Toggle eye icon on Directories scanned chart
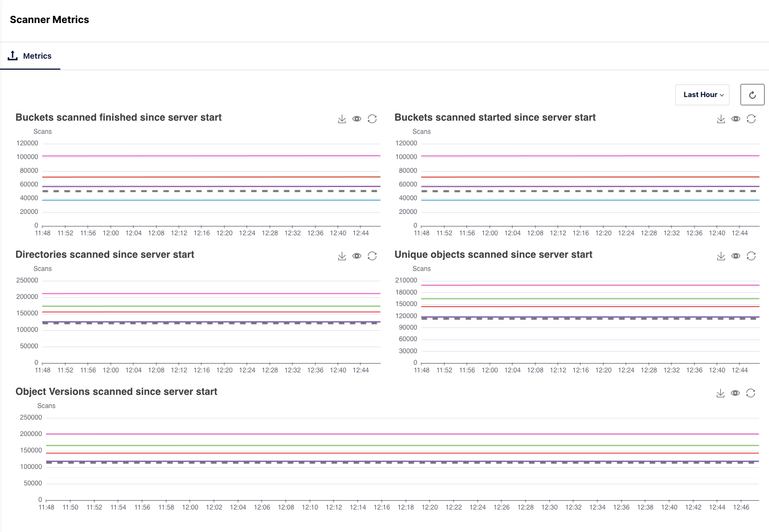 [x=357, y=256]
